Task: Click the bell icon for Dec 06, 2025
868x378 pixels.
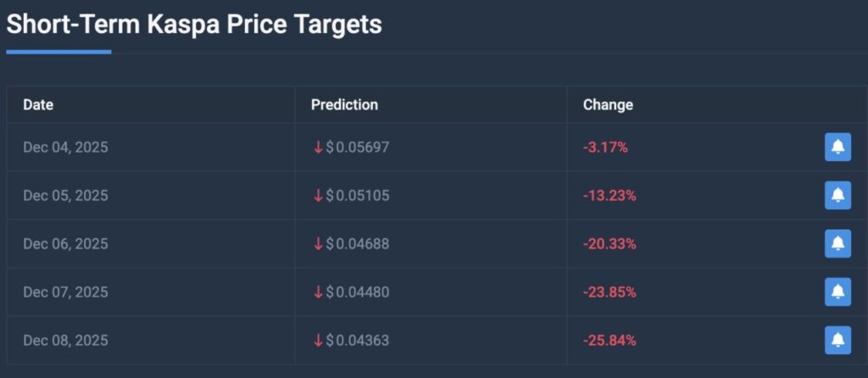Action: coord(837,243)
